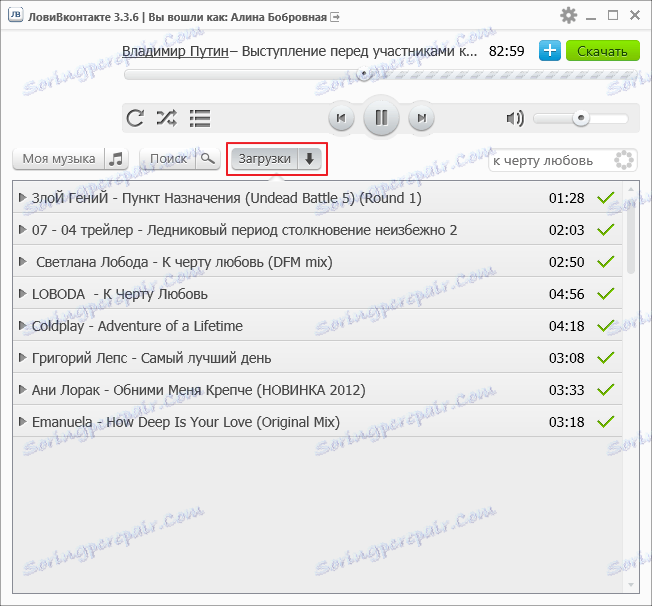Skip to the next track
652x606 pixels.
pyautogui.click(x=421, y=118)
